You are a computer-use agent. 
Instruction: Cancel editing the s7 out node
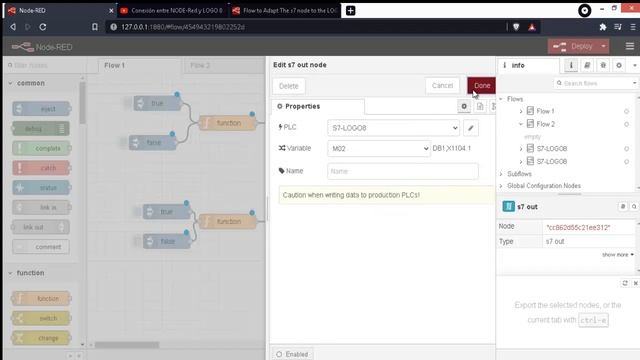442,86
